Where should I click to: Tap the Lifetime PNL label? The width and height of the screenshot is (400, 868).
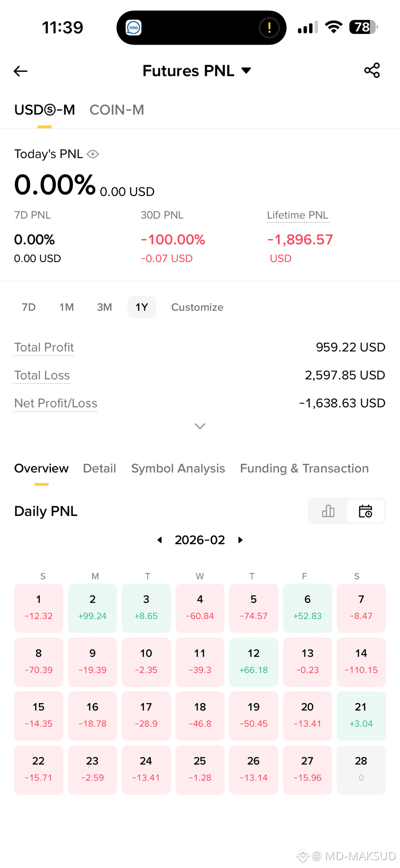coord(298,215)
